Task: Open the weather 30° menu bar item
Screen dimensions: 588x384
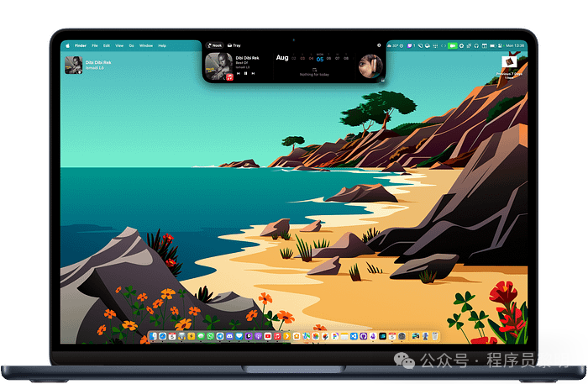Action: click(x=393, y=45)
